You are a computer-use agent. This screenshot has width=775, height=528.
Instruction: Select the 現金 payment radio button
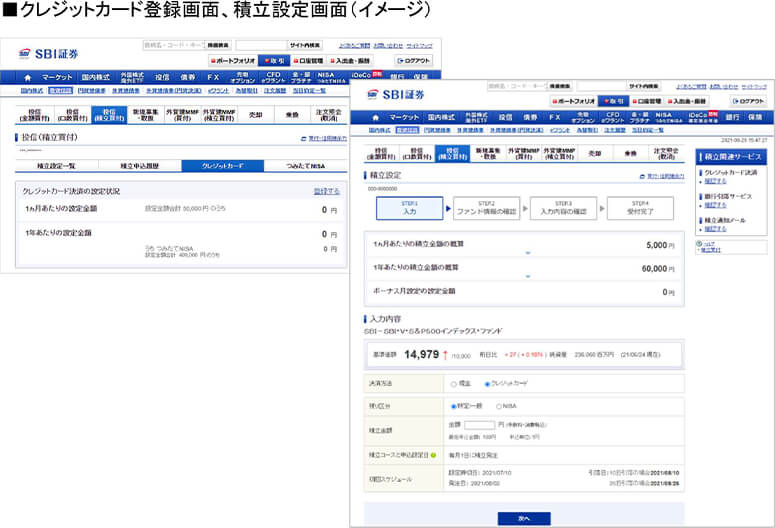click(453, 384)
